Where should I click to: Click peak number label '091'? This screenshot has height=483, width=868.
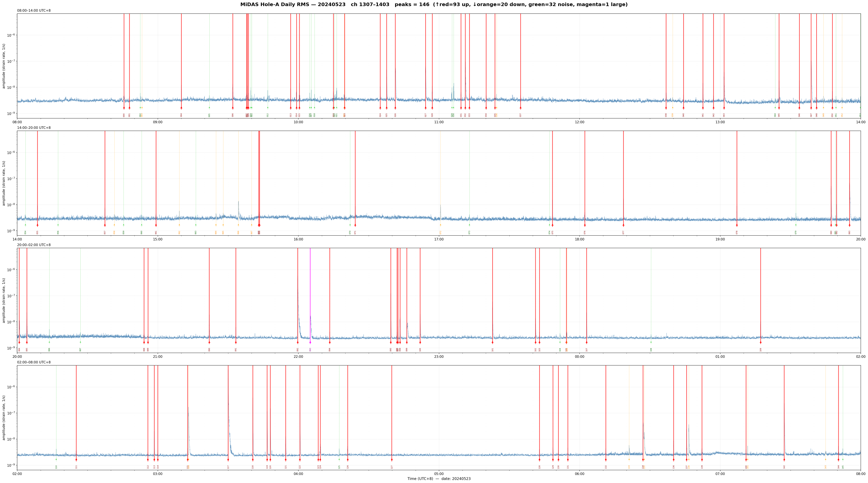[236, 349]
